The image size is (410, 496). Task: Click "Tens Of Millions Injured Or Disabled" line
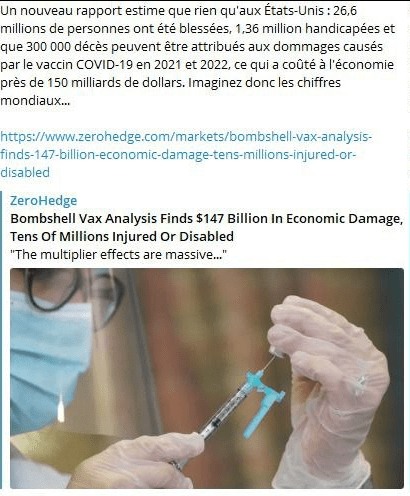pyautogui.click(x=122, y=237)
